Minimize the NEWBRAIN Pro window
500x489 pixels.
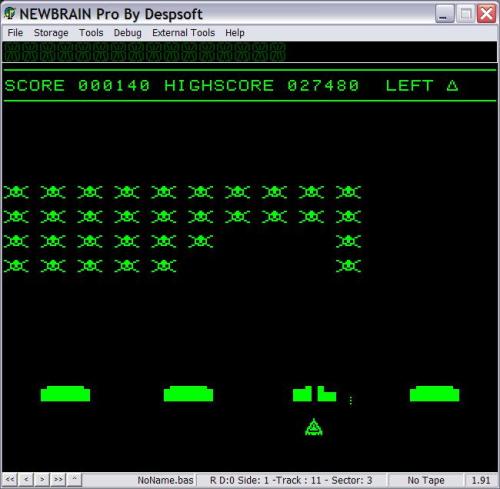(445, 14)
